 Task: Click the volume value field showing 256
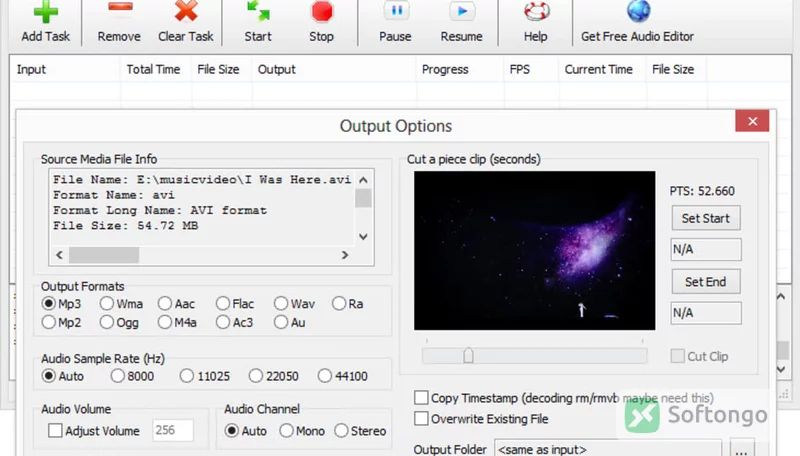coord(173,430)
